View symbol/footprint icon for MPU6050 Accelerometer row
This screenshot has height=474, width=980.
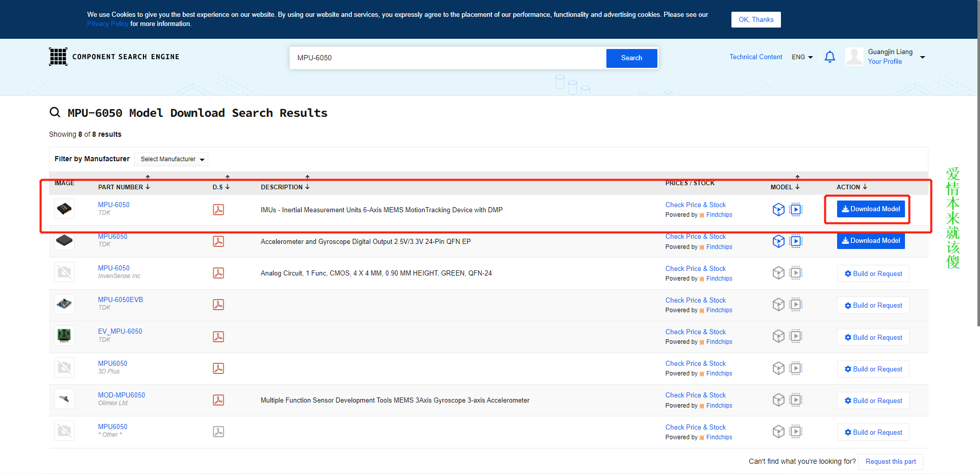[x=796, y=241]
